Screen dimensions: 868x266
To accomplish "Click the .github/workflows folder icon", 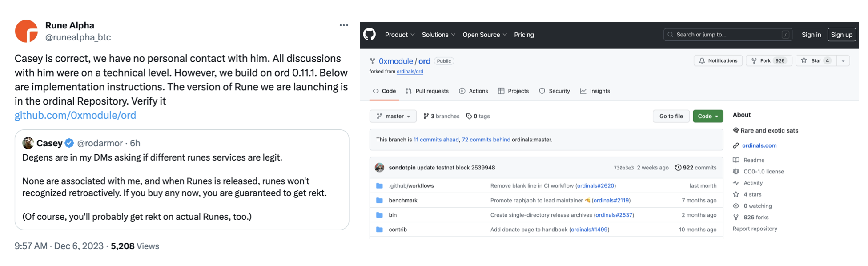I will coord(379,186).
